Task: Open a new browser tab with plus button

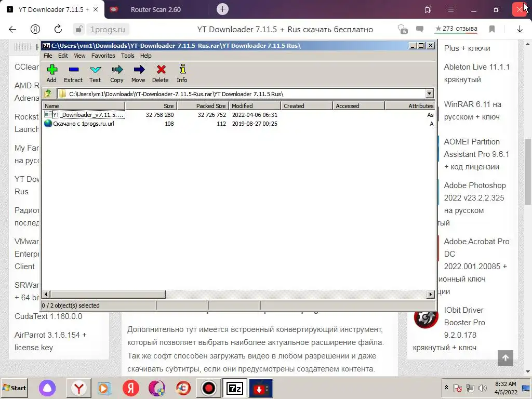Action: (222, 9)
